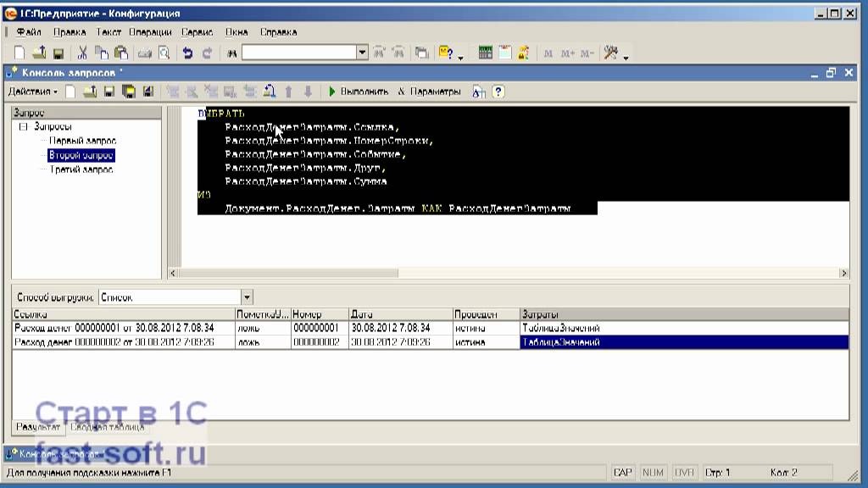This screenshot has height=488, width=868.
Task: Click Open file icon in console toolbar
Action: [x=90, y=91]
